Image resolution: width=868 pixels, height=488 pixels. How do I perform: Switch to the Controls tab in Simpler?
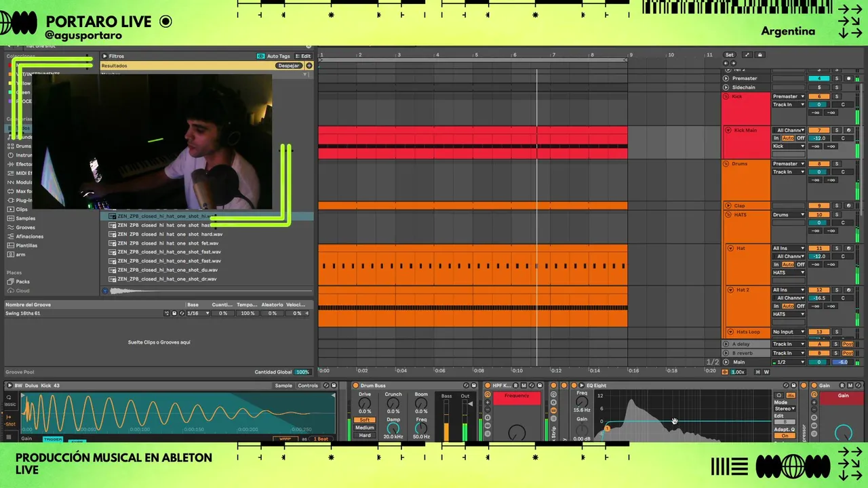(x=308, y=386)
